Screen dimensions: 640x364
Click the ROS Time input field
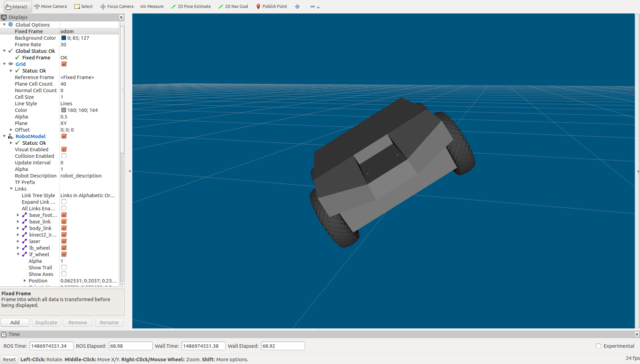[x=51, y=346]
